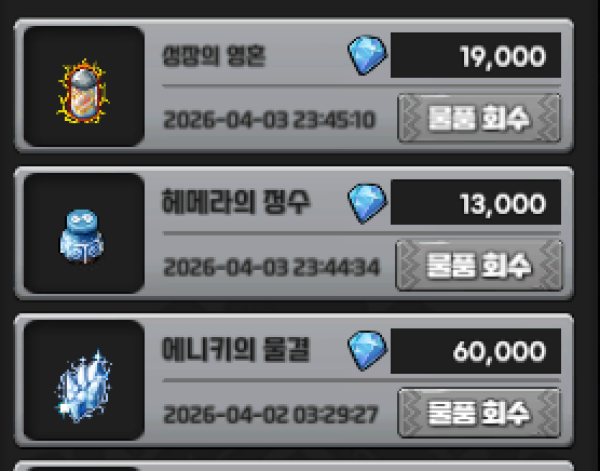Click 물품 회수 for the 19,000 listing

(x=479, y=118)
